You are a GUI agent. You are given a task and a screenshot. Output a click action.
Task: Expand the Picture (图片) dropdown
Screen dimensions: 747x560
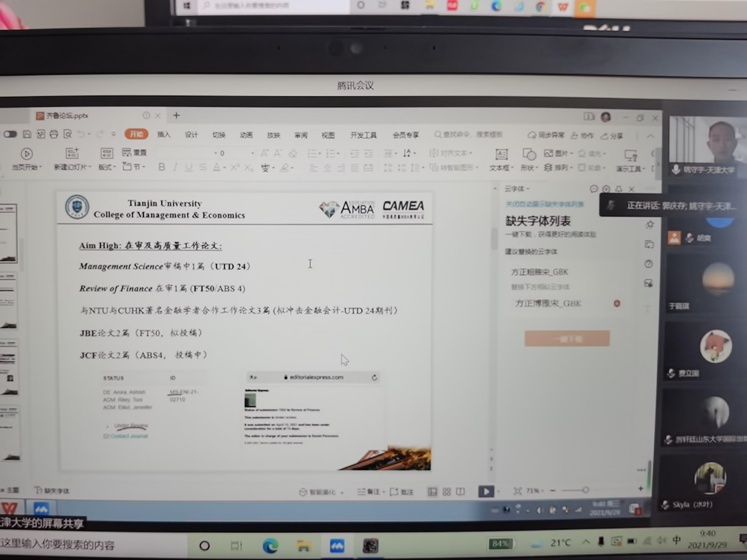571,154
